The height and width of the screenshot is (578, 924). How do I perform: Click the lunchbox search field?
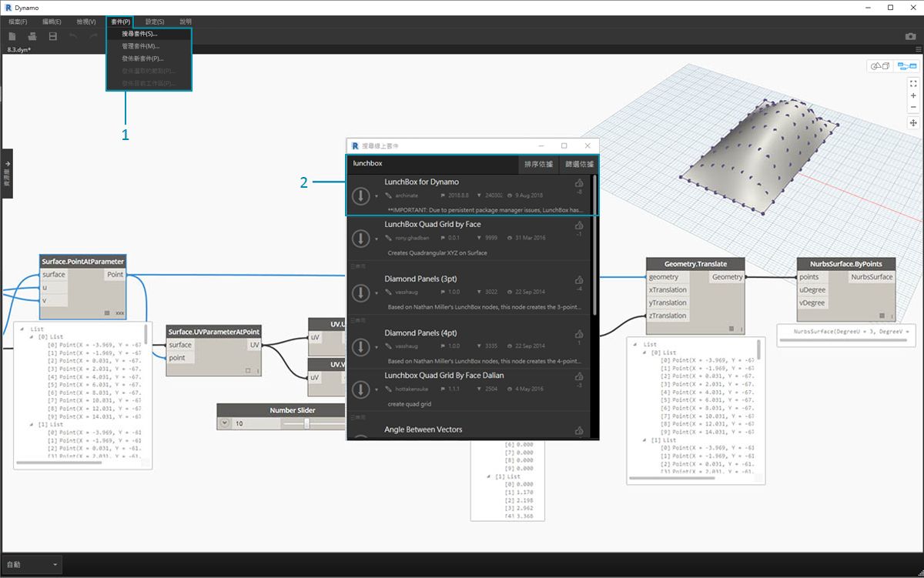433,164
